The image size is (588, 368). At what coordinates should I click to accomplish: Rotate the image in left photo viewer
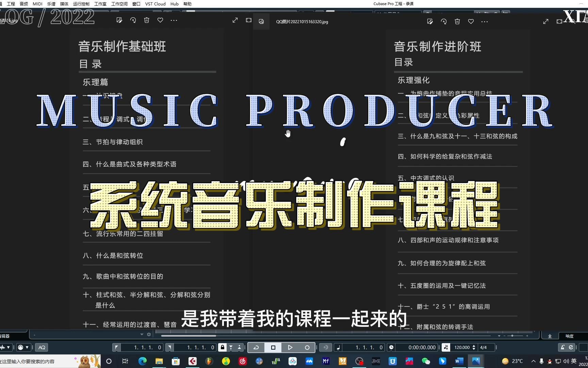click(133, 20)
